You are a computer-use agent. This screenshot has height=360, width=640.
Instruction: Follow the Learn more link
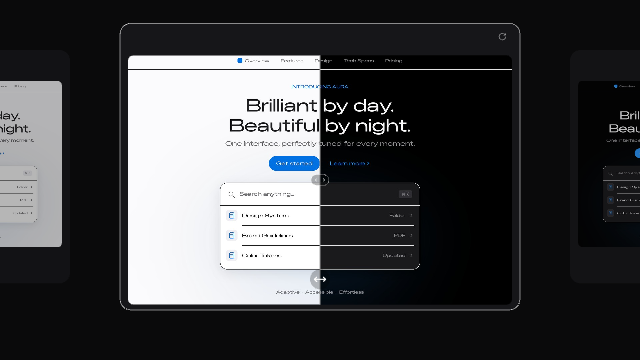(x=349, y=163)
